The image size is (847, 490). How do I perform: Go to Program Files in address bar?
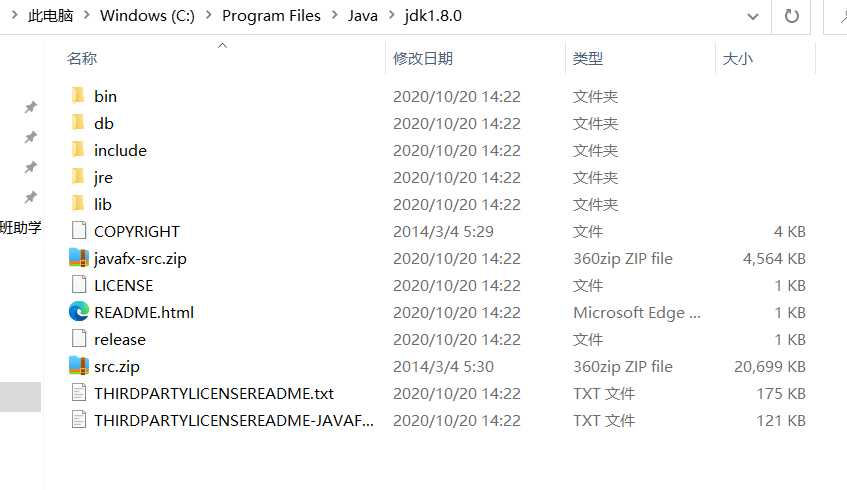271,16
